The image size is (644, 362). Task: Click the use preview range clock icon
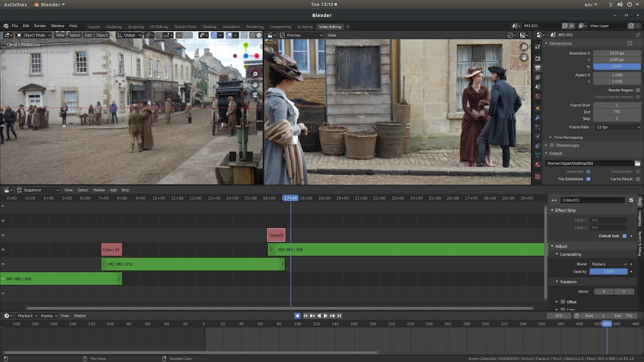click(x=577, y=316)
